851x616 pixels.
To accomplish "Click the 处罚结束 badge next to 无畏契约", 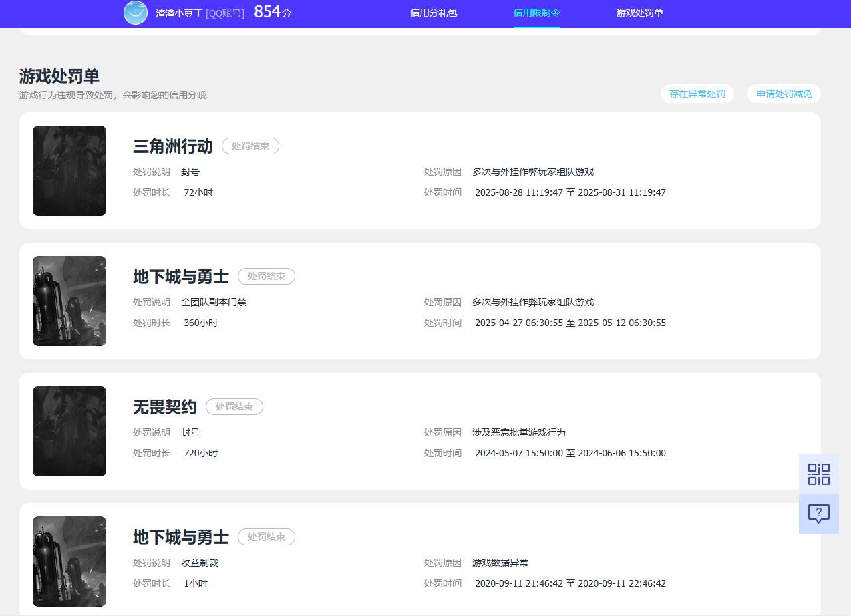I will (234, 406).
